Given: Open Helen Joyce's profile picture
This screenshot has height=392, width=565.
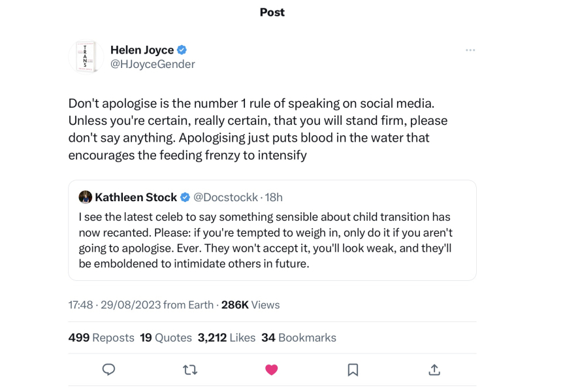Looking at the screenshot, I should (86, 57).
